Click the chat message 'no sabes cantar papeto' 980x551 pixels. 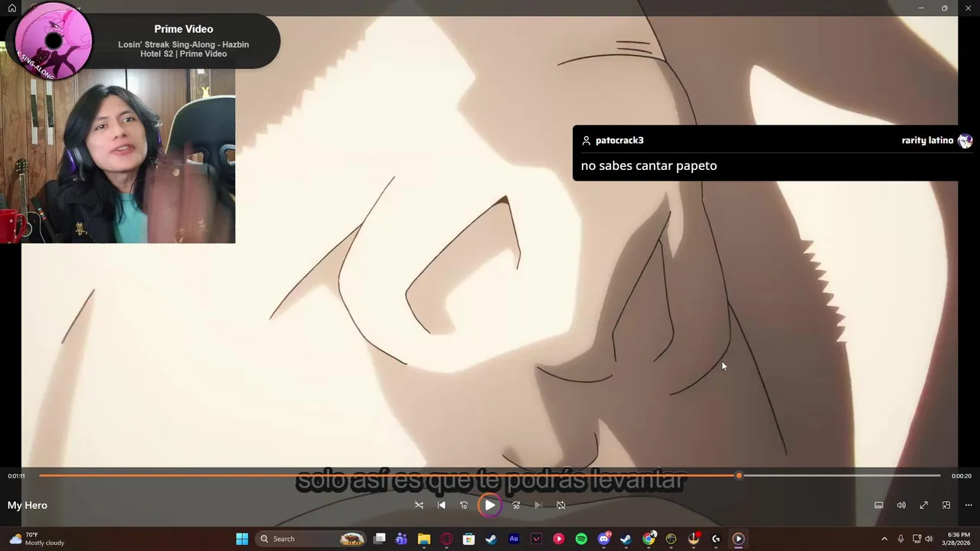point(649,165)
